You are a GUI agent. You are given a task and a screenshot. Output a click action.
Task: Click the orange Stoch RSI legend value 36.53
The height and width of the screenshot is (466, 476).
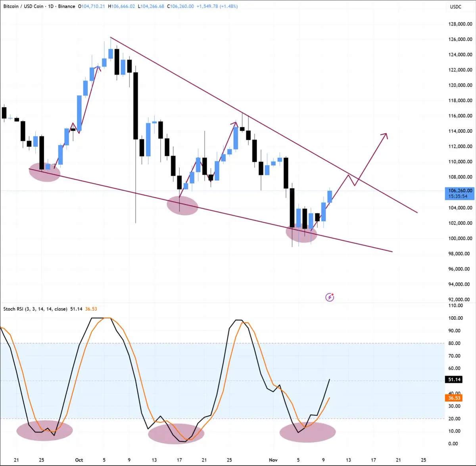tap(91, 309)
